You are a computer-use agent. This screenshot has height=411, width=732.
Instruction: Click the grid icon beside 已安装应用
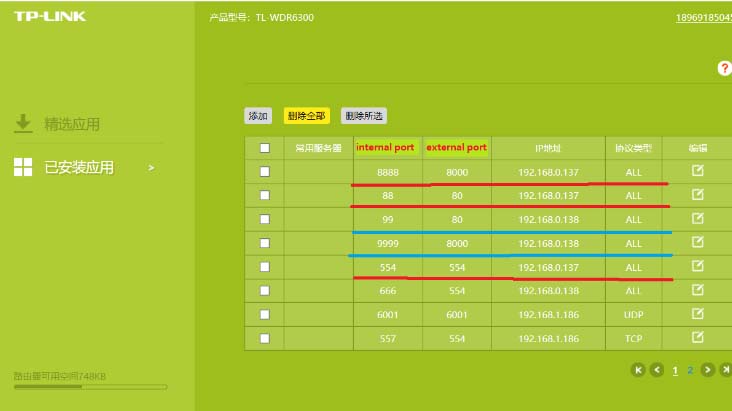click(23, 167)
